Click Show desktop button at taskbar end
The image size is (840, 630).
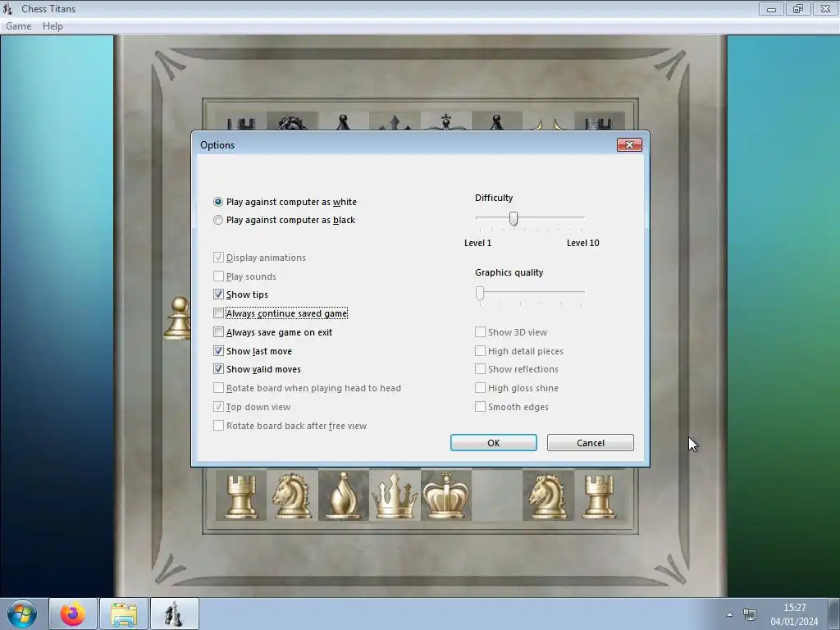[x=834, y=614]
